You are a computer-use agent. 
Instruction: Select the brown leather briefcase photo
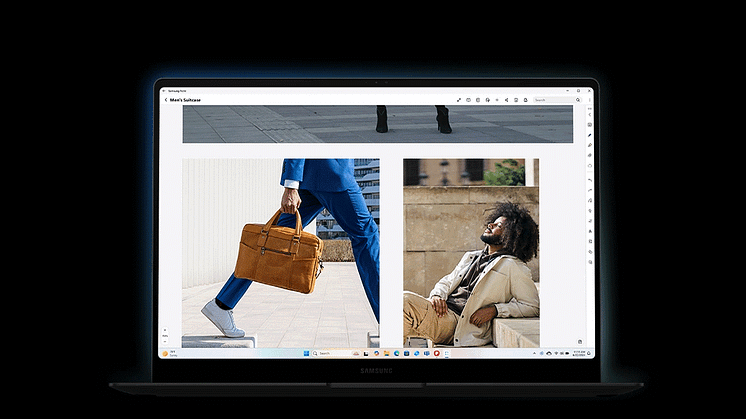click(280, 248)
